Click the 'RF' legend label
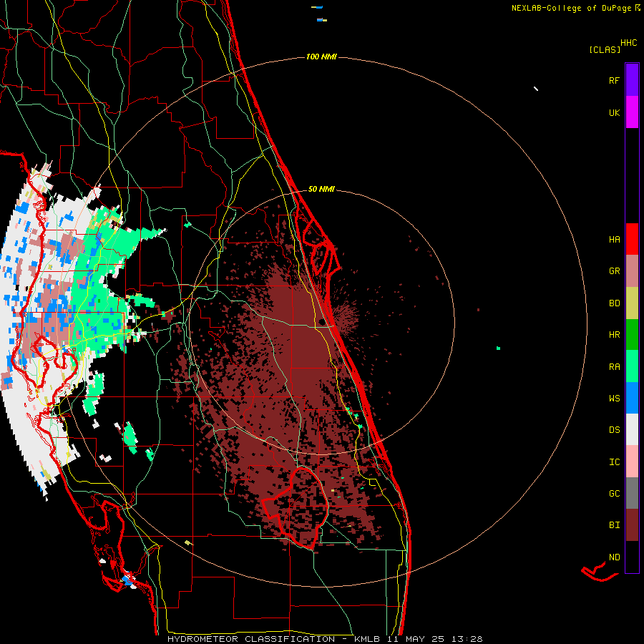644x644 pixels. tap(614, 81)
